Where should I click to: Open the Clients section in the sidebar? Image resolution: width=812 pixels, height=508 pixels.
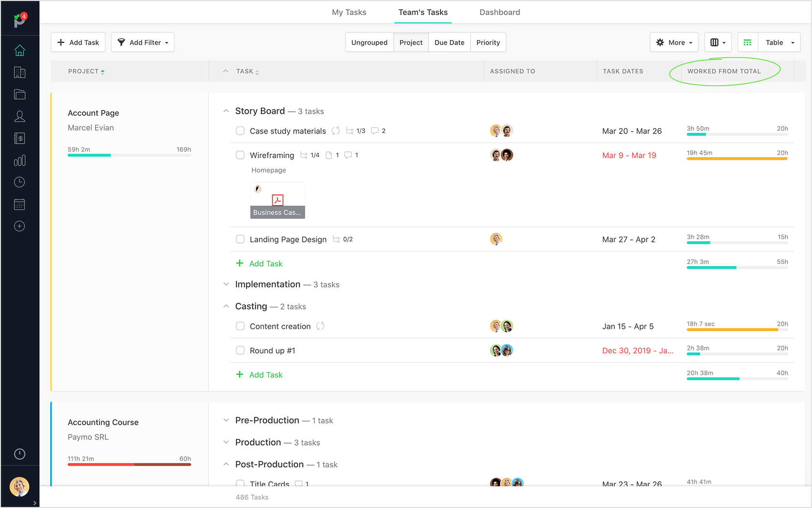click(x=19, y=72)
